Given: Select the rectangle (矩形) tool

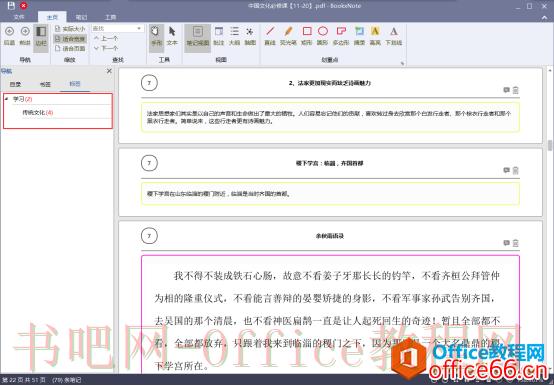Looking at the screenshot, I should (x=307, y=36).
